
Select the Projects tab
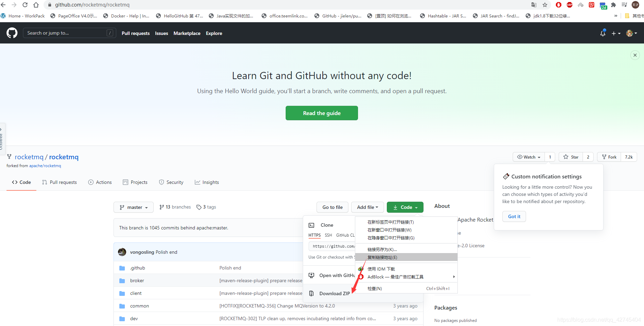pos(135,182)
